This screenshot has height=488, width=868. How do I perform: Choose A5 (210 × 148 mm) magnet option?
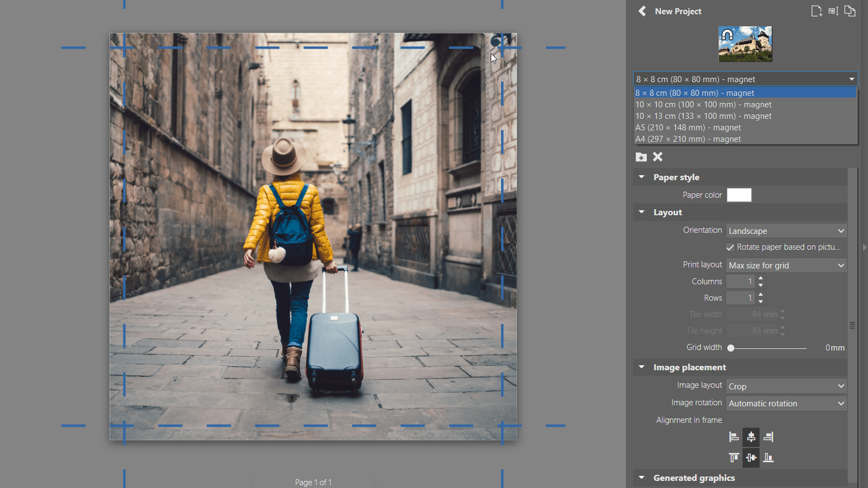click(x=745, y=128)
